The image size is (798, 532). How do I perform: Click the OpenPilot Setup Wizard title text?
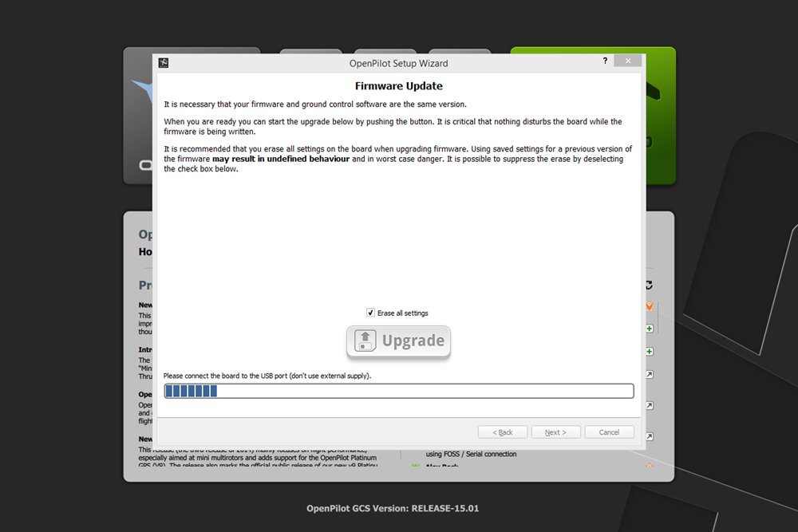click(x=398, y=64)
